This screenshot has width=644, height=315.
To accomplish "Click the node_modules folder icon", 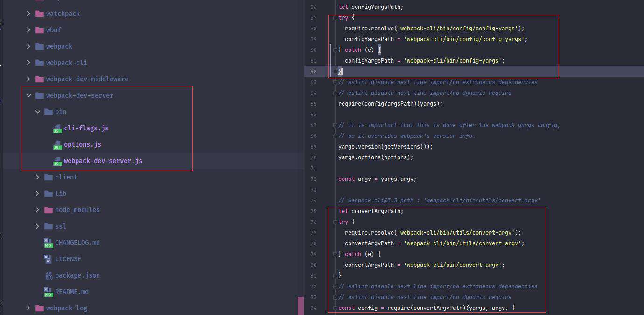I will [x=48, y=210].
